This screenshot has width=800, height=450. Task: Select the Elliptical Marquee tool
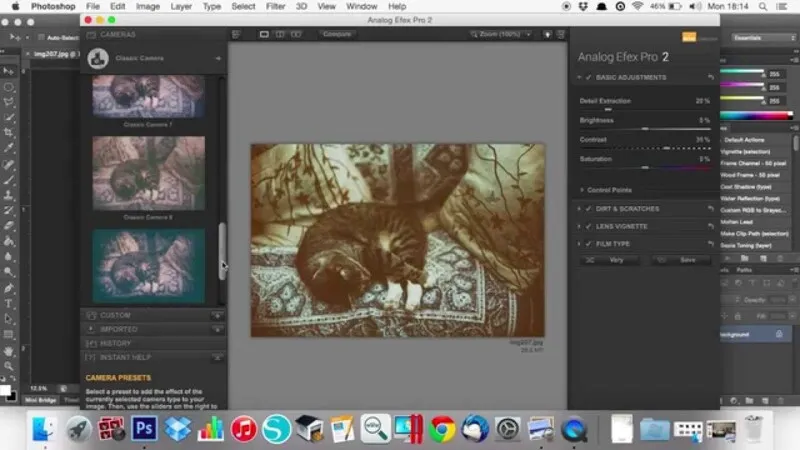coord(9,87)
